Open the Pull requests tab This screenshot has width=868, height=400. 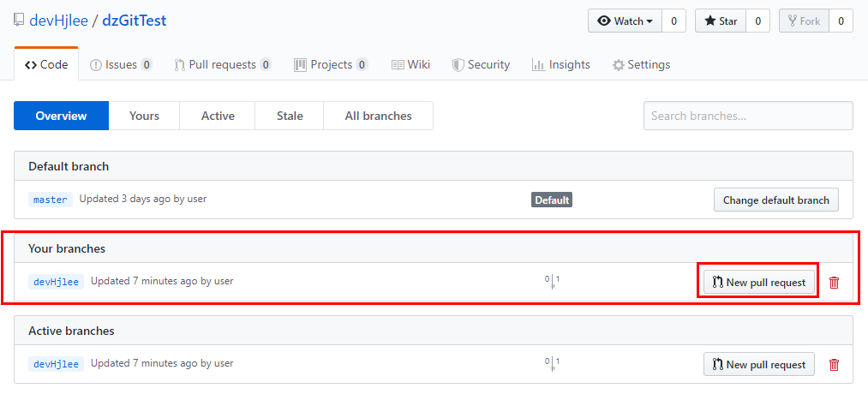[223, 65]
